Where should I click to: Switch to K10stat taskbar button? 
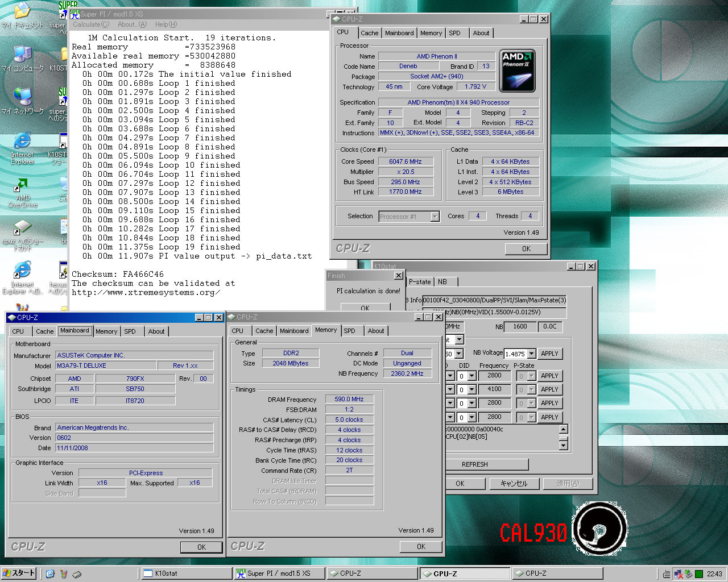185,573
